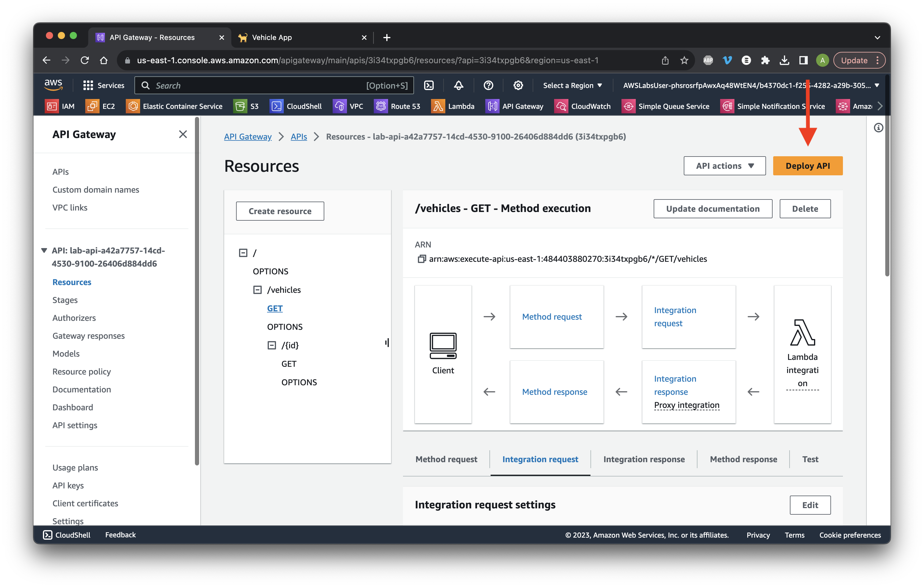
Task: Grab the resource panel resize handle
Action: [x=387, y=342]
